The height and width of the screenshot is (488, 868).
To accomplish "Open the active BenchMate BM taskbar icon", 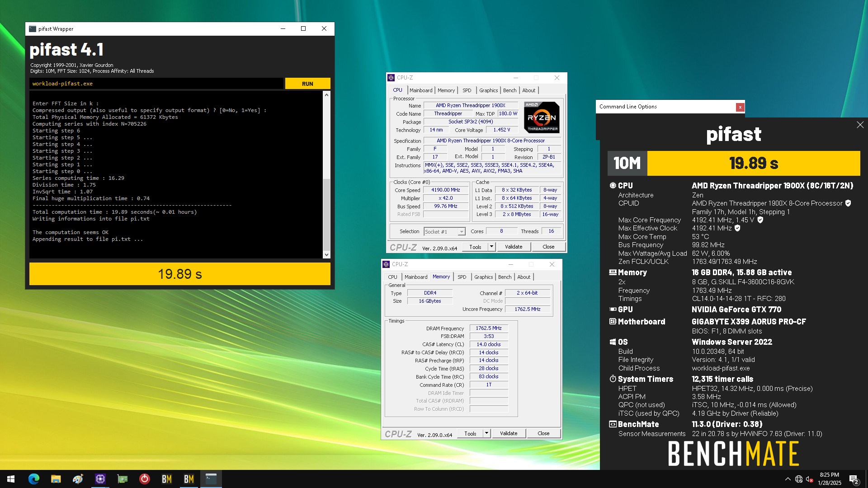I will pyautogui.click(x=189, y=479).
